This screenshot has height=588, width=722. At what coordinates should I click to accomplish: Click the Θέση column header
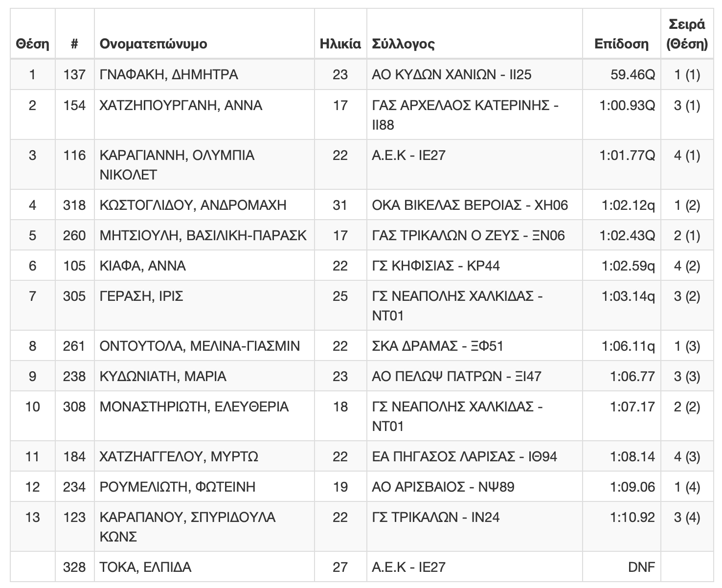pyautogui.click(x=32, y=44)
